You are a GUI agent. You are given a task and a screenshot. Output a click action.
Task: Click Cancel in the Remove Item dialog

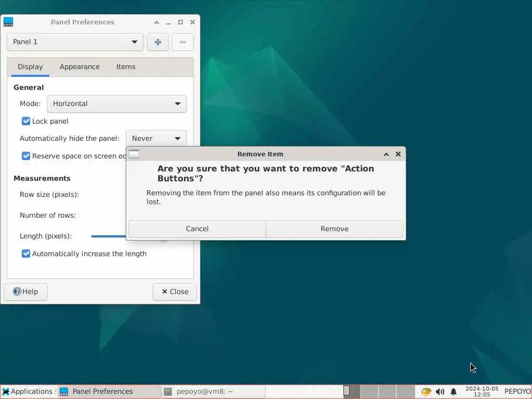197,229
